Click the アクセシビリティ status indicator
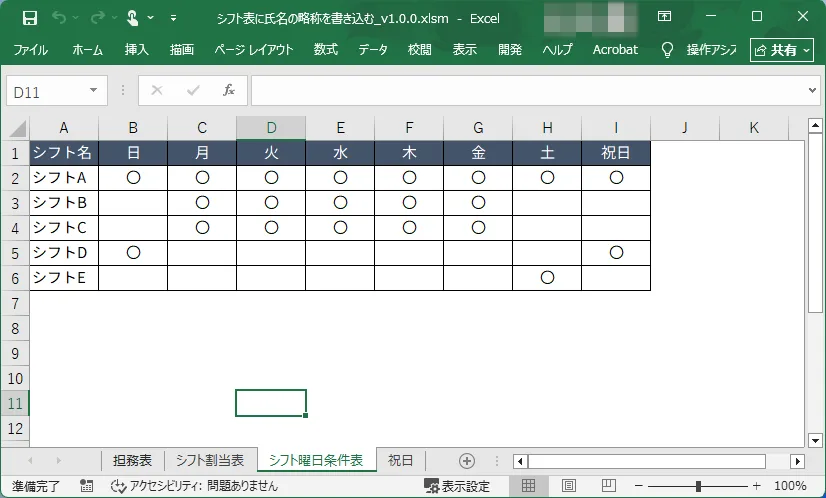This screenshot has width=826, height=498. pyautogui.click(x=194, y=486)
